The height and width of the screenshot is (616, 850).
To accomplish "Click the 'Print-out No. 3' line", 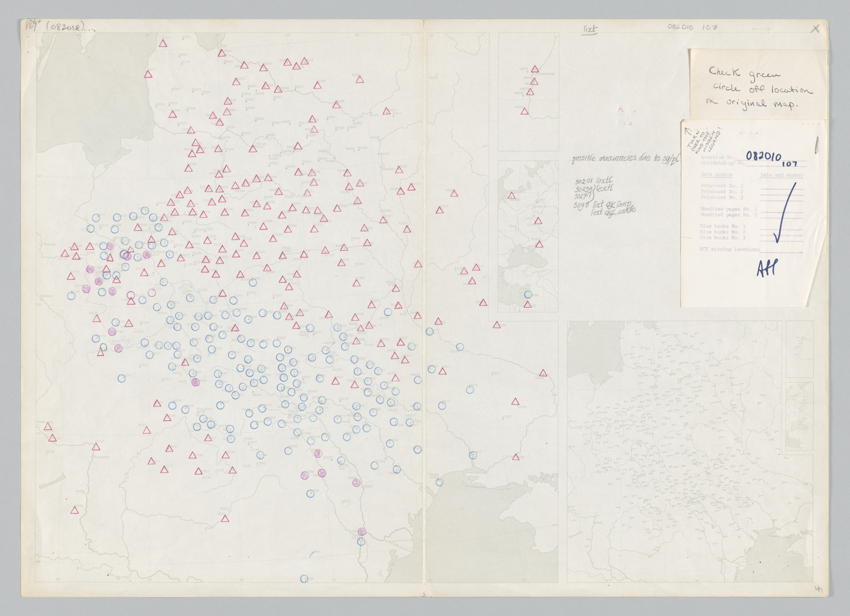I will (x=722, y=198).
